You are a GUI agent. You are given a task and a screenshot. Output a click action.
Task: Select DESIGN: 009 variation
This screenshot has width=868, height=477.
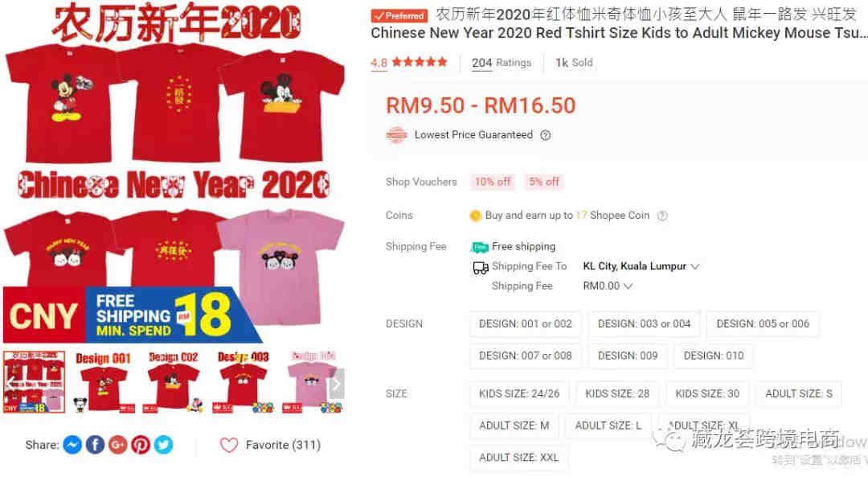[628, 356]
